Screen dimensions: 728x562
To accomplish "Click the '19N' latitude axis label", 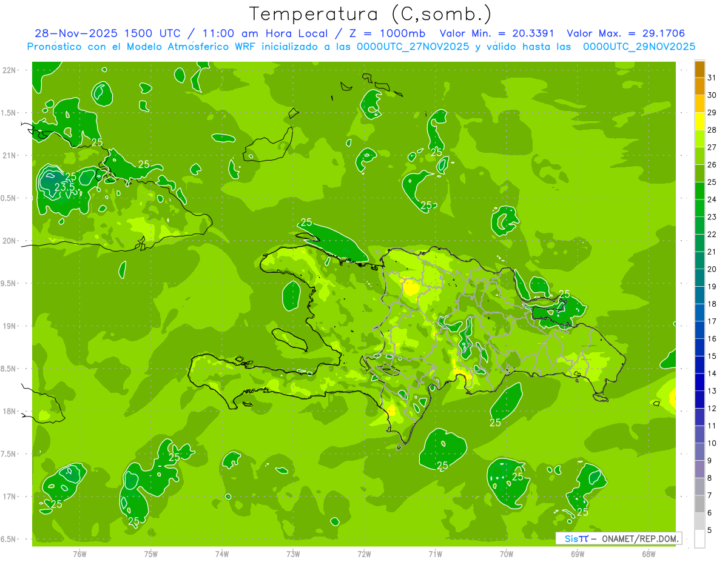I will (x=10, y=326).
